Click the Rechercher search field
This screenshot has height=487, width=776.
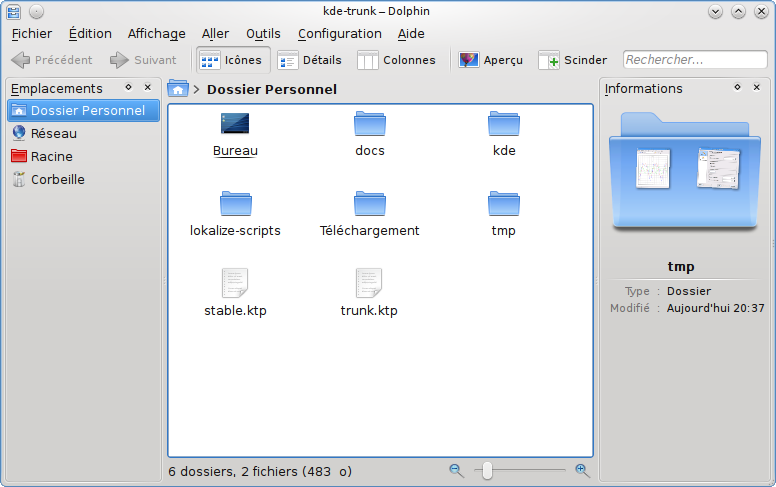(x=695, y=60)
